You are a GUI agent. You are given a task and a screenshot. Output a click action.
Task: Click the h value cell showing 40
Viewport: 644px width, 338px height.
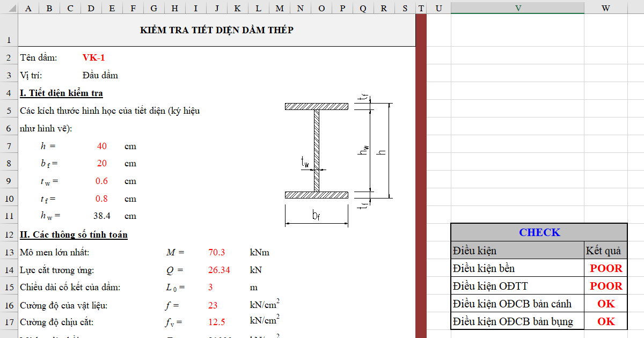(x=102, y=146)
